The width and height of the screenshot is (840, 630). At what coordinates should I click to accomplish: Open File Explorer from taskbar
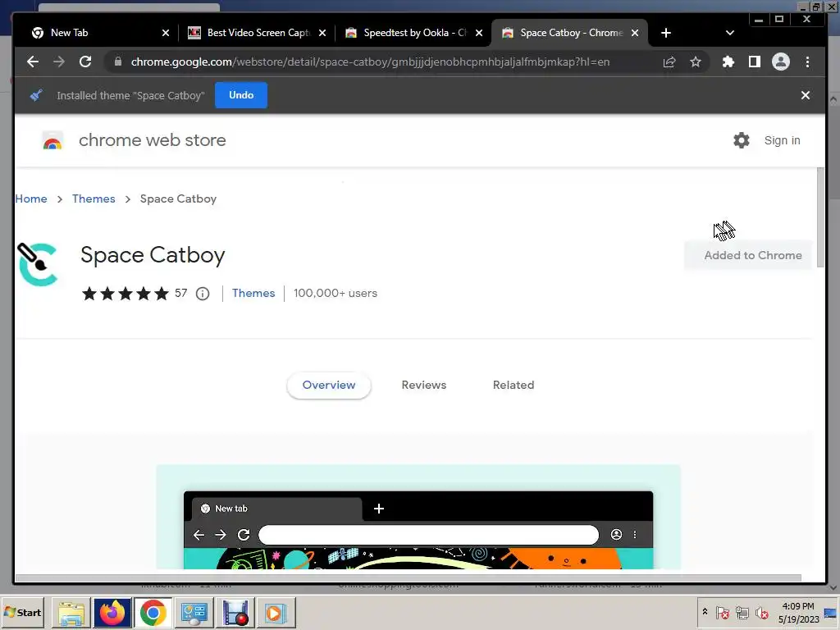tap(71, 613)
